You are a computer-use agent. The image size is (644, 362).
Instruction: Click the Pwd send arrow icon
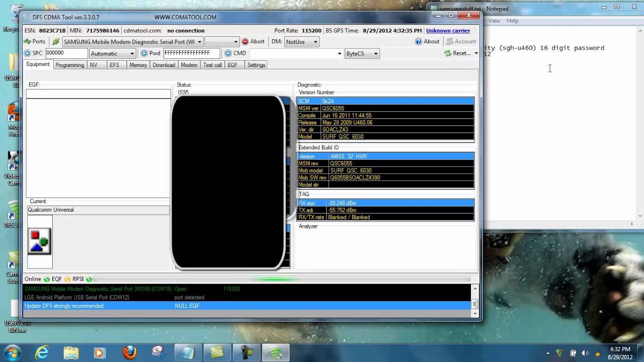(144, 53)
